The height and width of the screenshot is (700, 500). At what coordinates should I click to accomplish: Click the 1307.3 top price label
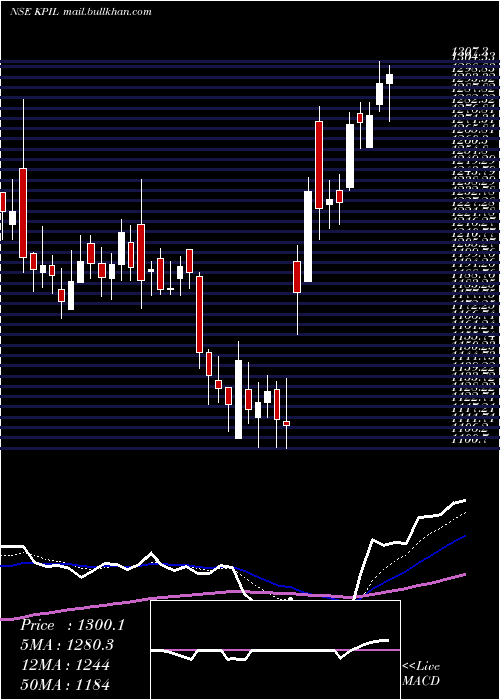(471, 51)
